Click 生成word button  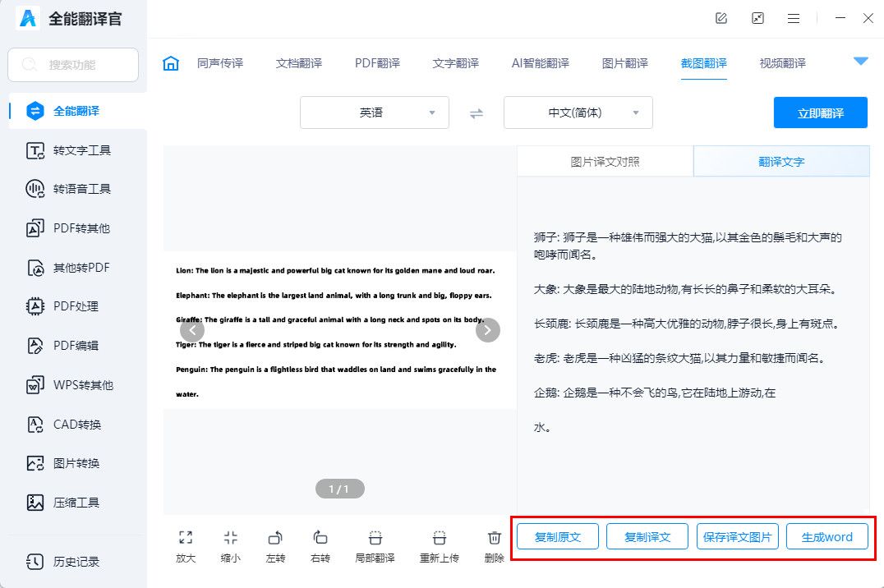coord(827,537)
